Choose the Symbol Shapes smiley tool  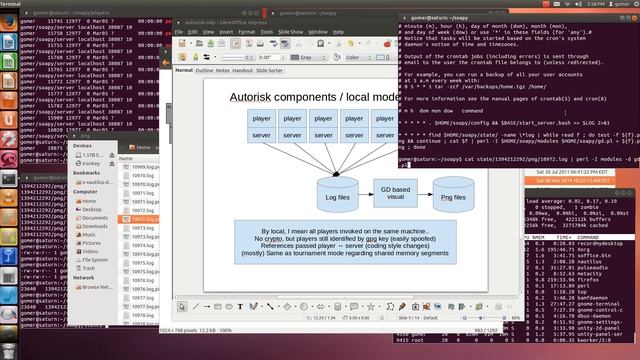click(x=304, y=307)
